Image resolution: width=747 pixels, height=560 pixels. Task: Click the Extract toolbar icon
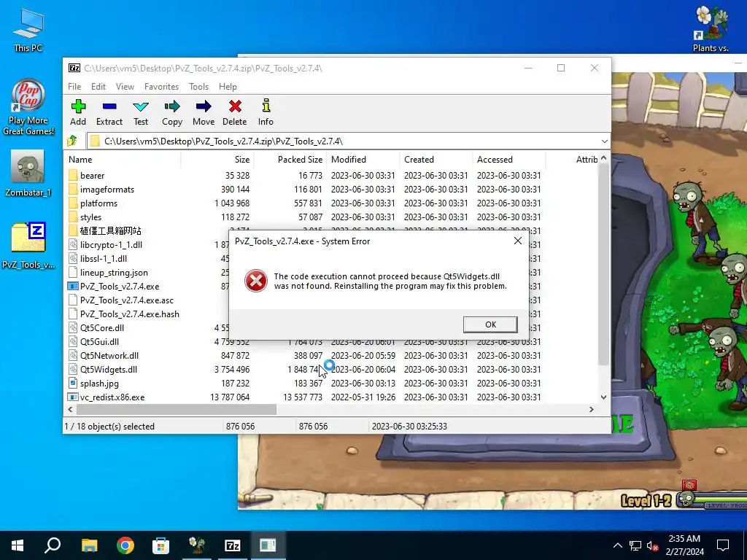[x=109, y=113]
